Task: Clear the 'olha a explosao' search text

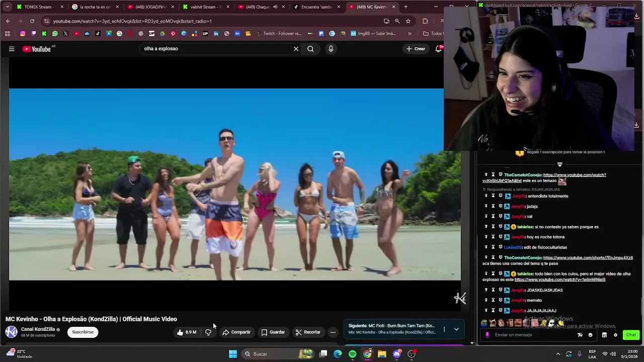Action: click(296, 49)
